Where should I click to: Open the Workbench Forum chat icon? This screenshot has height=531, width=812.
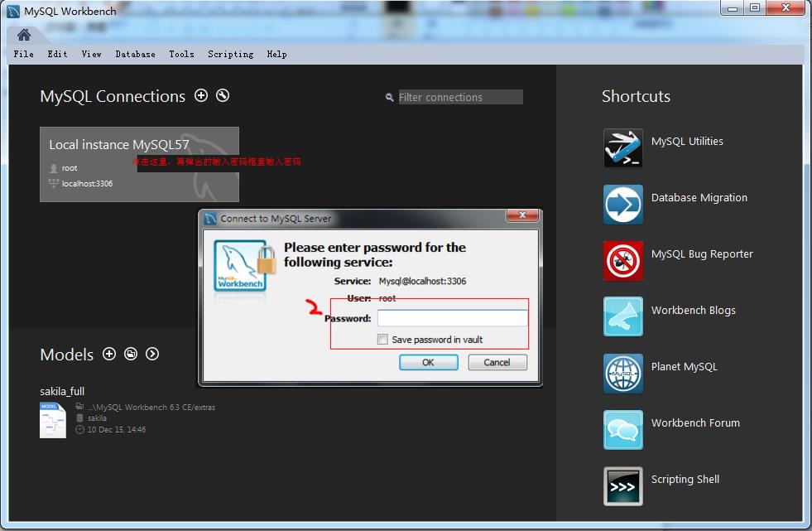tap(623, 430)
